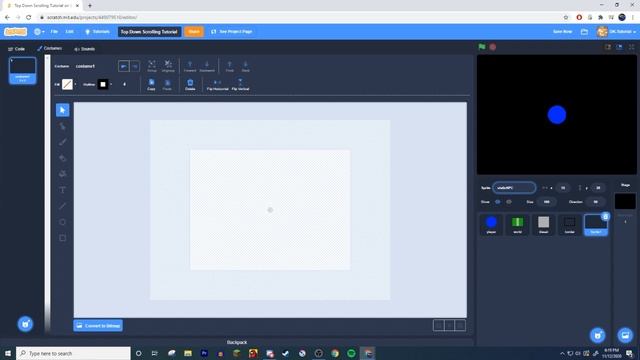Image resolution: width=640 pixels, height=360 pixels.
Task: Click the Group icon
Action: (x=152, y=66)
